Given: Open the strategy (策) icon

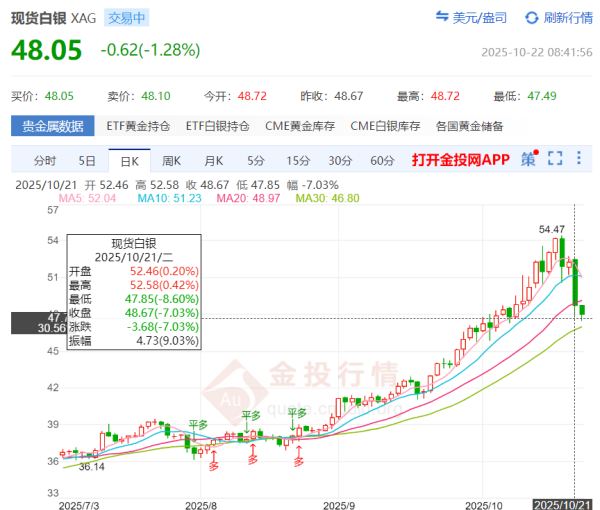Looking at the screenshot, I should (x=529, y=159).
